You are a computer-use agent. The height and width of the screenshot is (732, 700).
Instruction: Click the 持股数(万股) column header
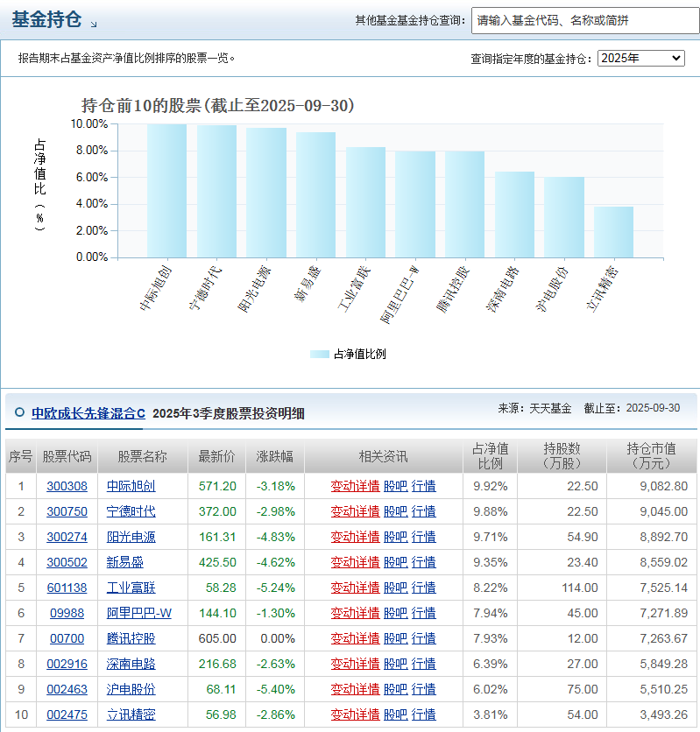click(562, 456)
